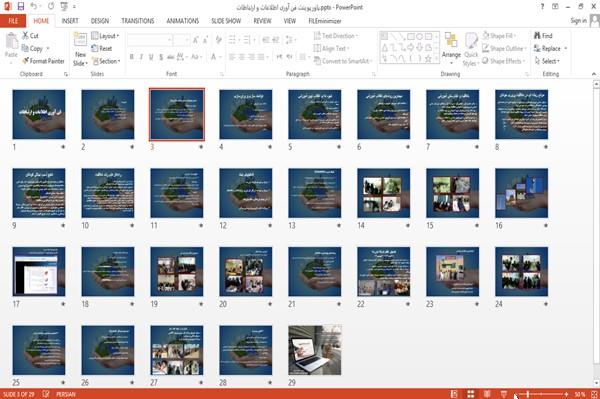The image size is (600, 399).
Task: Expand the Shape Fill dropdown
Action: [x=499, y=36]
